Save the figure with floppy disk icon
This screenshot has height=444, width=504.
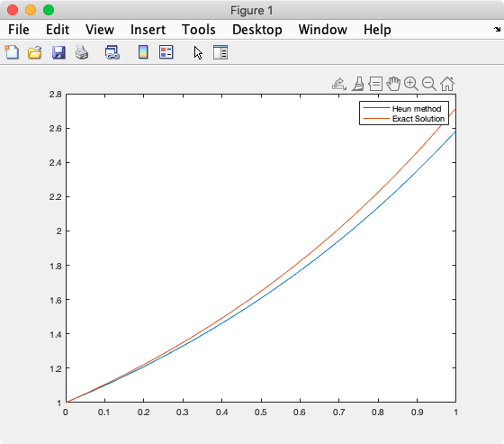(x=58, y=52)
